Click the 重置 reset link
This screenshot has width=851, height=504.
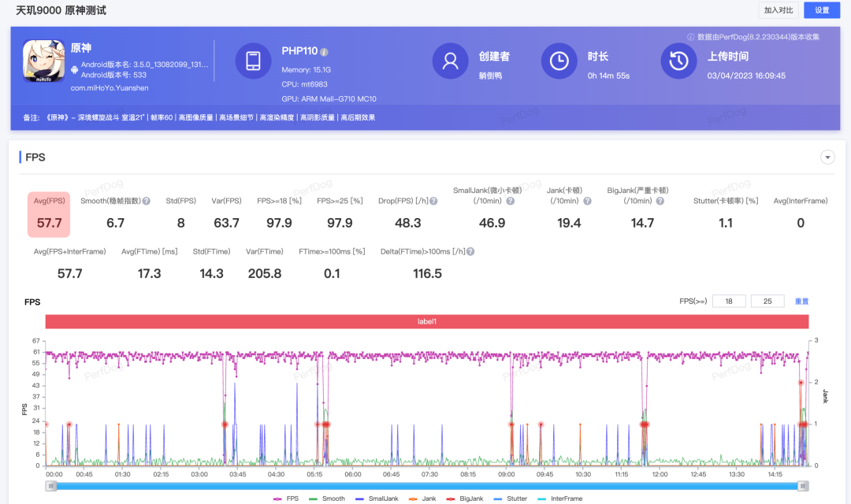coord(801,302)
